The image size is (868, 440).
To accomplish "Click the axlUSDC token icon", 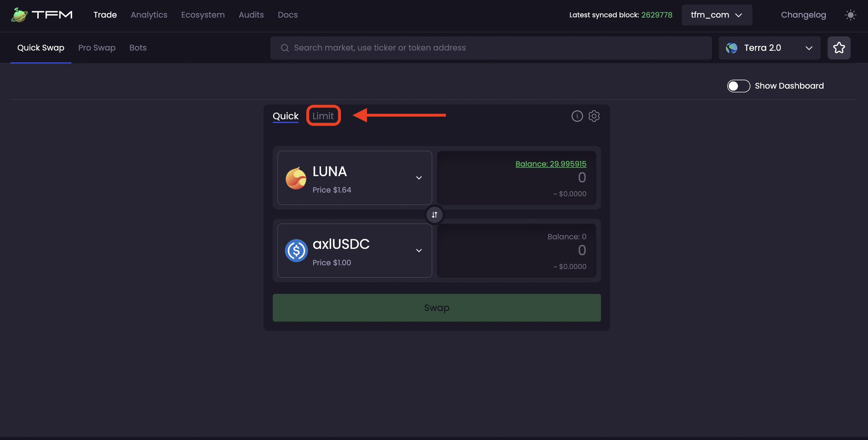I will click(296, 250).
